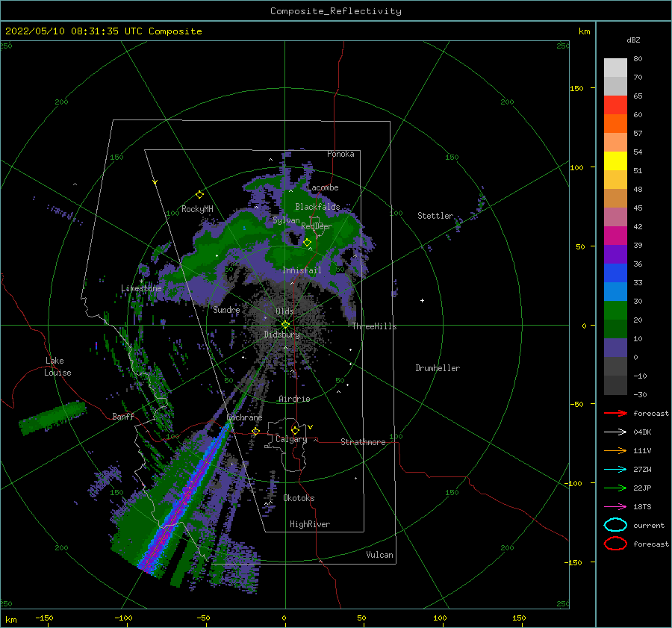This screenshot has width=672, height=628.
Task: Click the ThreeHills city label
Action: (x=375, y=326)
